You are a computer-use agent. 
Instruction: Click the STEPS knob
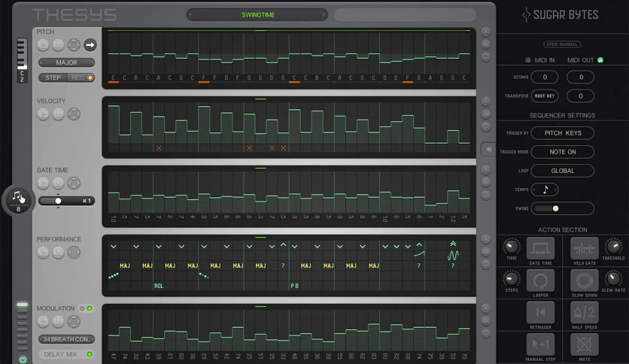point(511,278)
